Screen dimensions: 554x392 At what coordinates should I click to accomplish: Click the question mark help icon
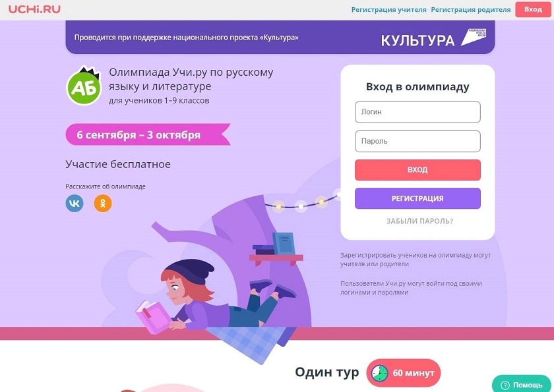(505, 385)
